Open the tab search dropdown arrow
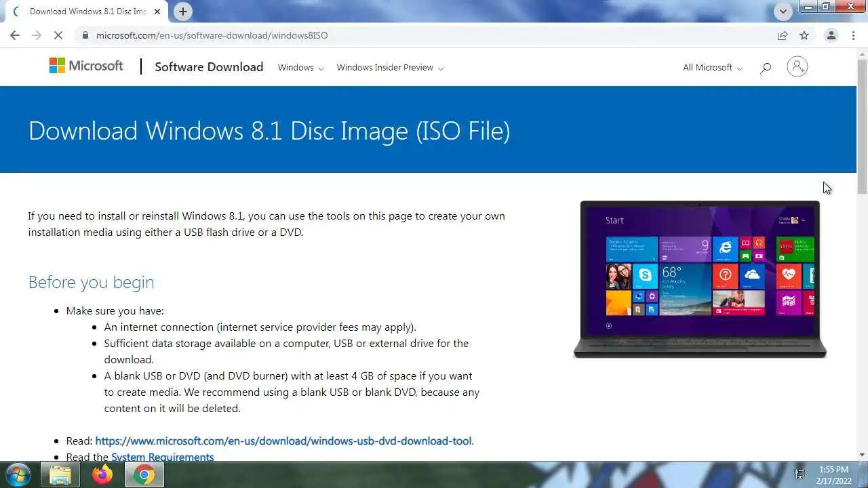 tap(783, 11)
